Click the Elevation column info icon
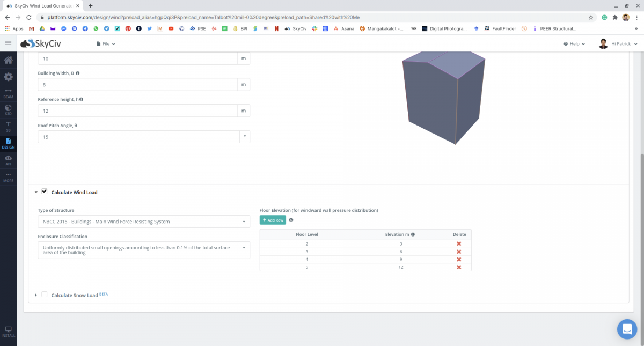 413,234
